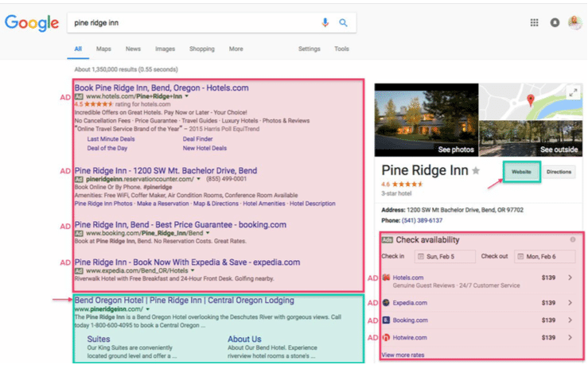This screenshot has width=588, height=388.
Task: Select the All tab
Action: 78,48
